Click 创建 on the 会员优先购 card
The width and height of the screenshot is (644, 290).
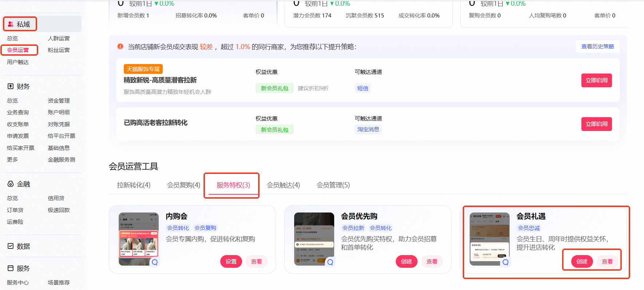pyautogui.click(x=406, y=262)
